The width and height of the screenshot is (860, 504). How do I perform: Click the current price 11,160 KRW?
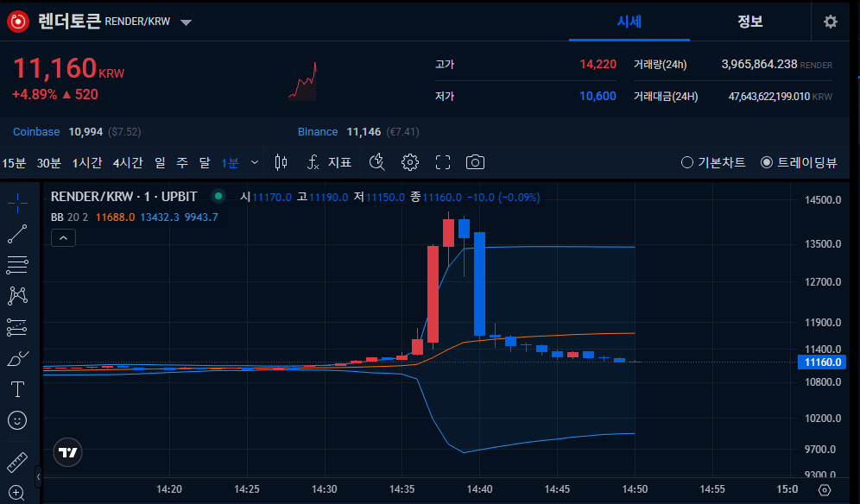[68, 69]
